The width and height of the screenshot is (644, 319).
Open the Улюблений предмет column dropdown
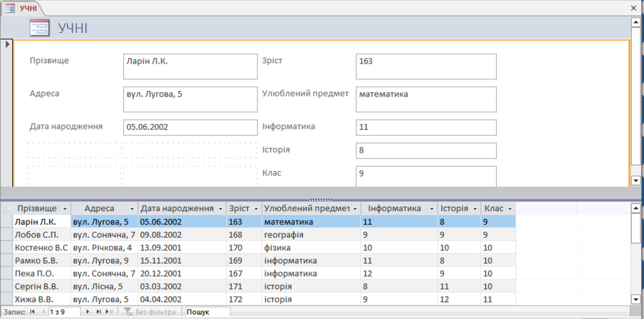coord(355,209)
